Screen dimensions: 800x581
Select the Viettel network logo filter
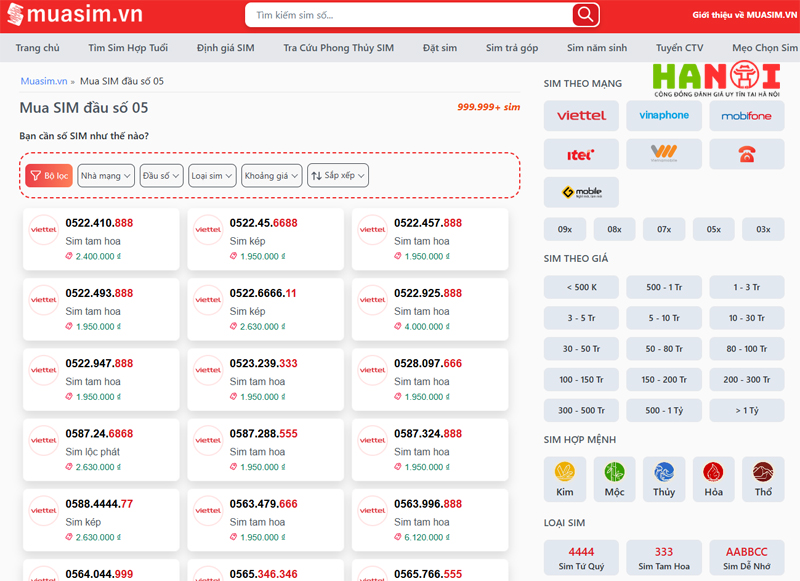tap(581, 116)
